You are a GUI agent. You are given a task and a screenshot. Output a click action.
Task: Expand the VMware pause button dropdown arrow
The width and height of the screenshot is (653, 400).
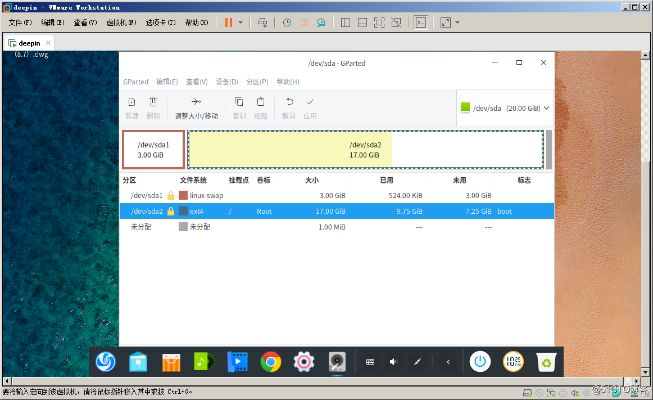click(x=240, y=21)
